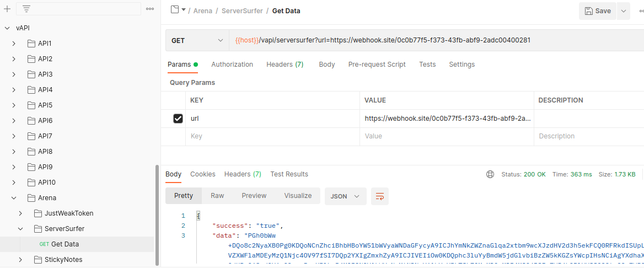Viewport: 644px width, 268px height.
Task: Click the wrap lines icon in response
Action: pyautogui.click(x=379, y=196)
